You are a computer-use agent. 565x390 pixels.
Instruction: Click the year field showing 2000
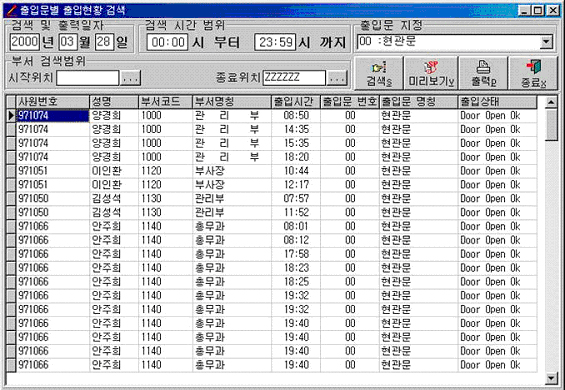point(25,42)
